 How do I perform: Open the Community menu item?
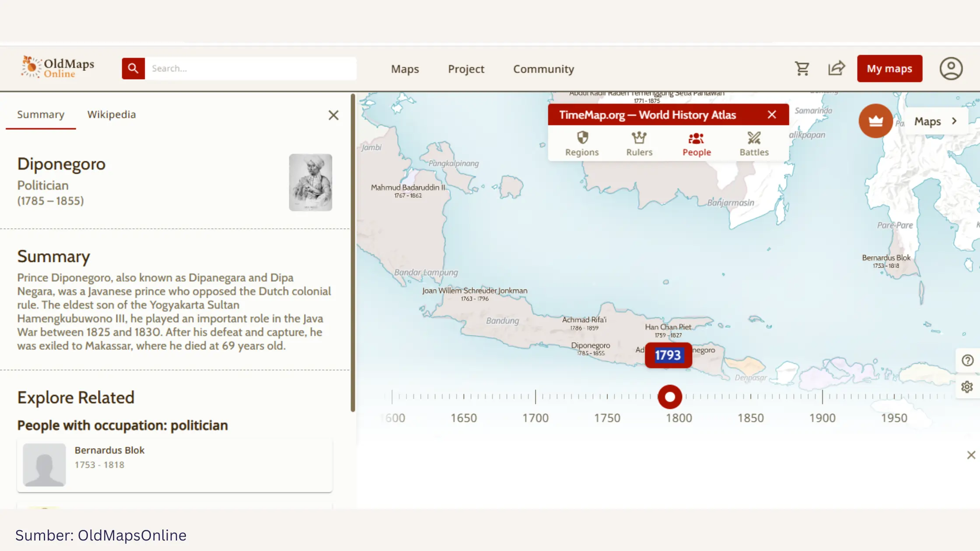tap(543, 69)
